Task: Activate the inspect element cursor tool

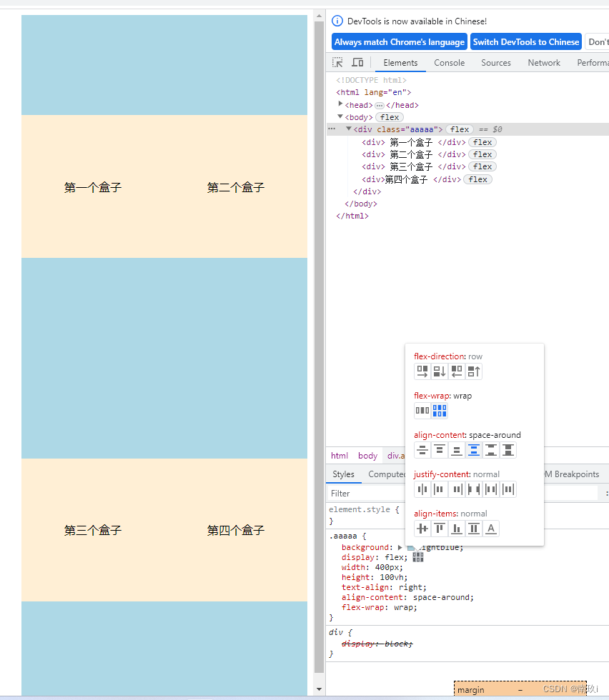Action: pos(337,62)
